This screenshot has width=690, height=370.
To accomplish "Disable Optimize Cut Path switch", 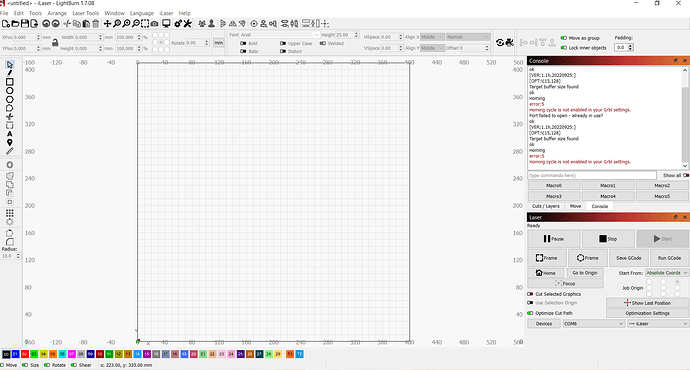I will pos(530,313).
